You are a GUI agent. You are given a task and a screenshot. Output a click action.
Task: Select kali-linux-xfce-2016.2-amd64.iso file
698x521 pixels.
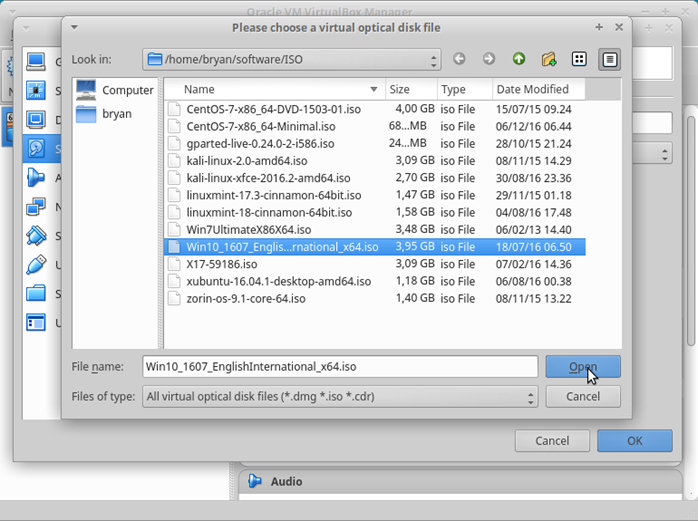tap(374, 178)
